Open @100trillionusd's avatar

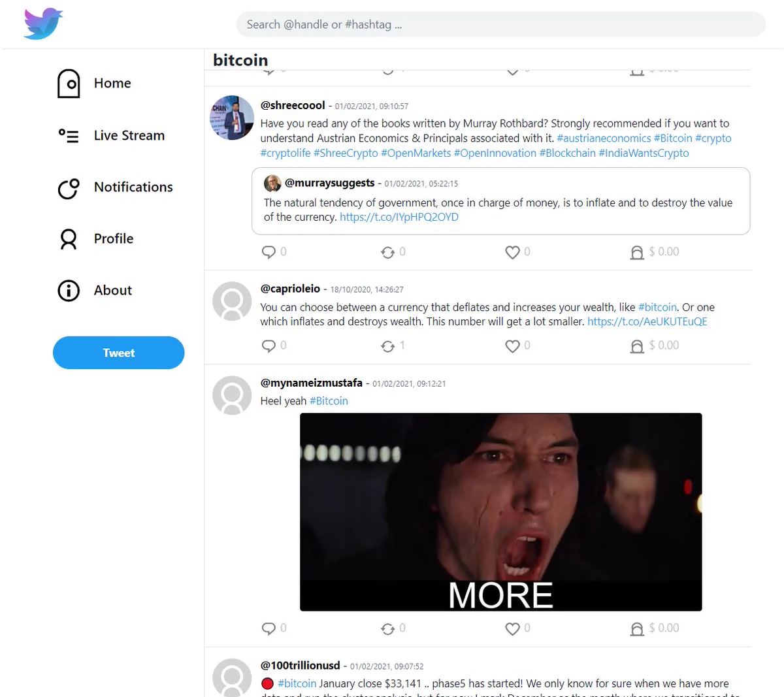(232, 677)
